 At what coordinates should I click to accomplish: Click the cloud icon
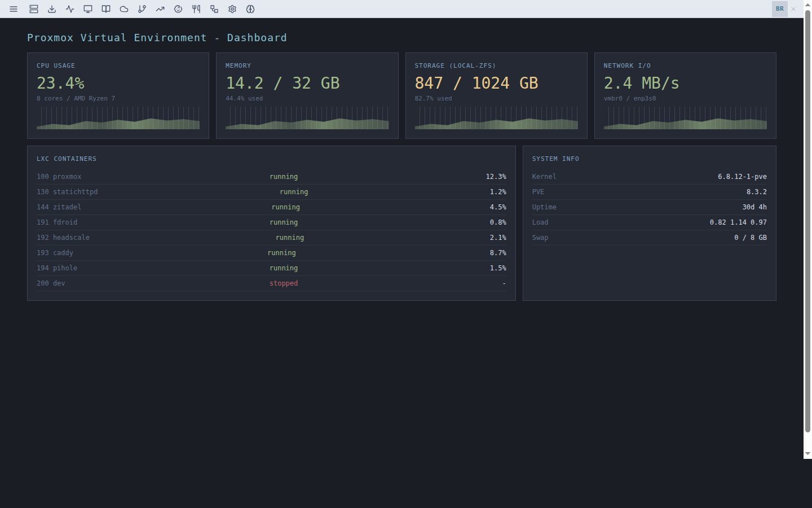click(124, 9)
